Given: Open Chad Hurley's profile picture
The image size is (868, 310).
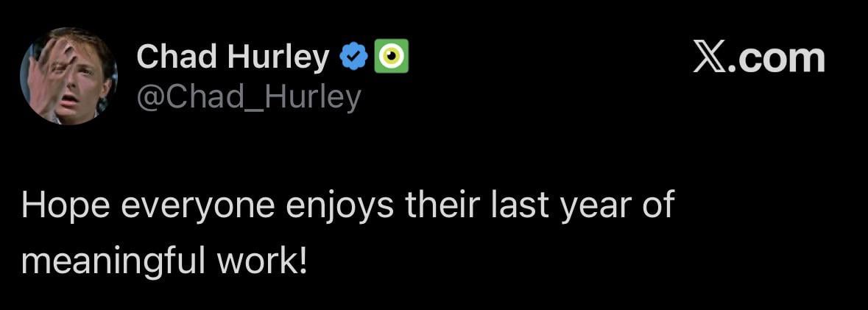Looking at the screenshot, I should coord(68,76).
